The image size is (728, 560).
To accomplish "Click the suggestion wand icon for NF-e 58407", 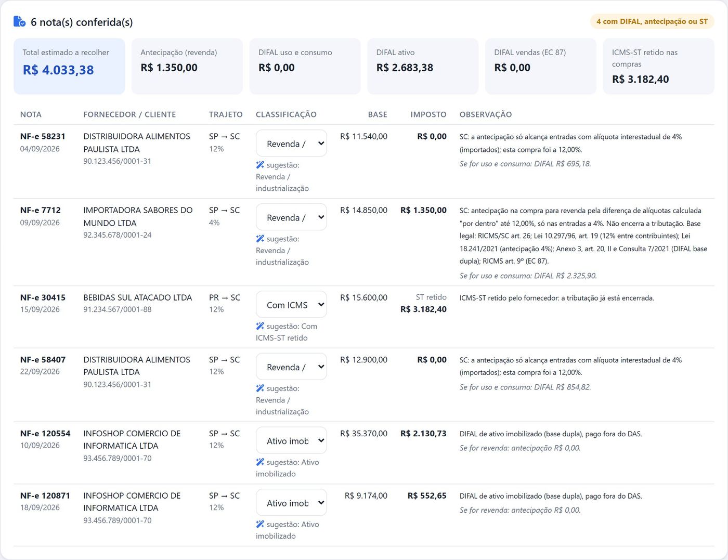I will tap(260, 388).
